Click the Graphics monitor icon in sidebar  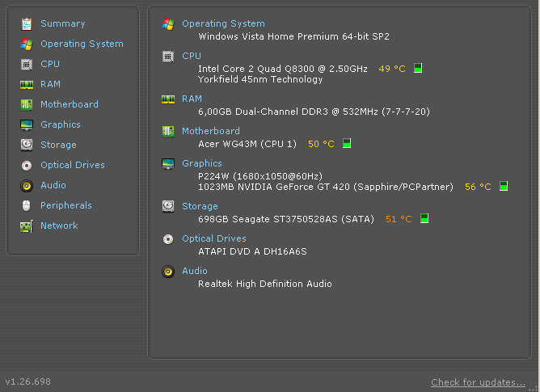click(27, 124)
